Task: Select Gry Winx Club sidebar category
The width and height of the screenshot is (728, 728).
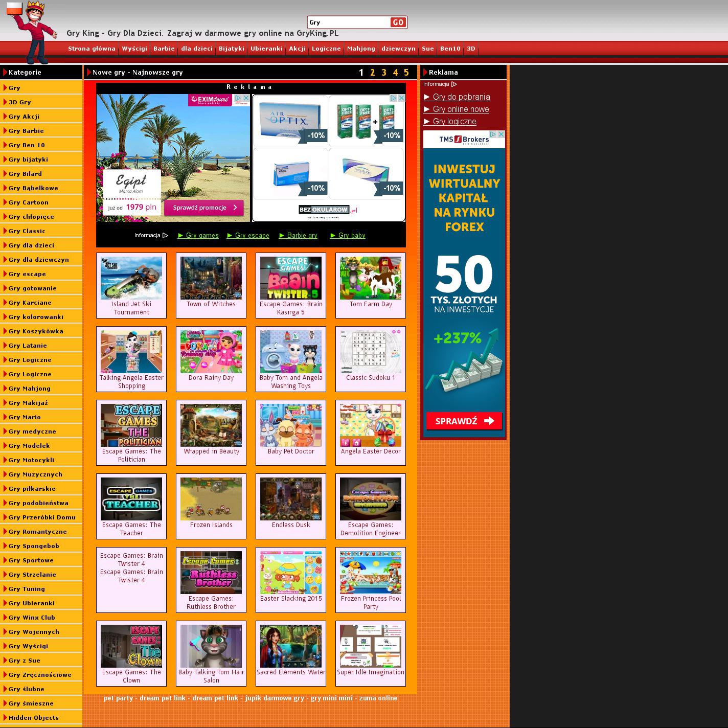Action: [x=32, y=618]
